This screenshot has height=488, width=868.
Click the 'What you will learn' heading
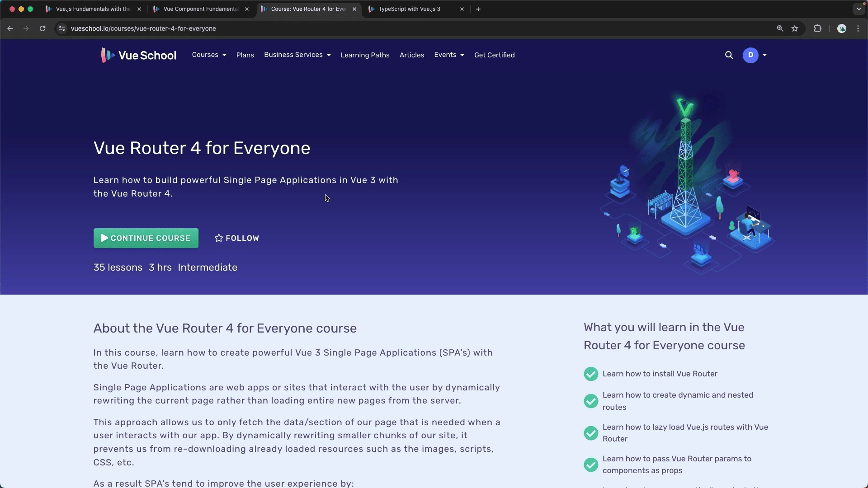point(664,336)
